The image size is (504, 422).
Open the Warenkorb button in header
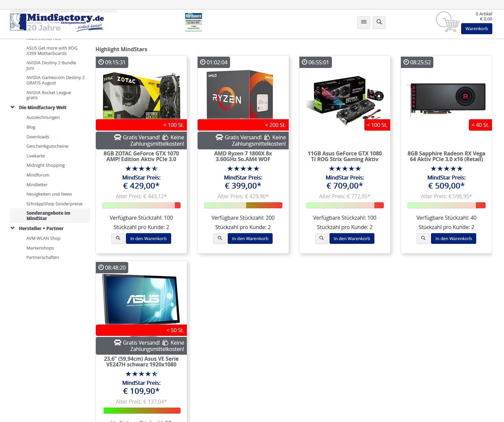coord(477,29)
